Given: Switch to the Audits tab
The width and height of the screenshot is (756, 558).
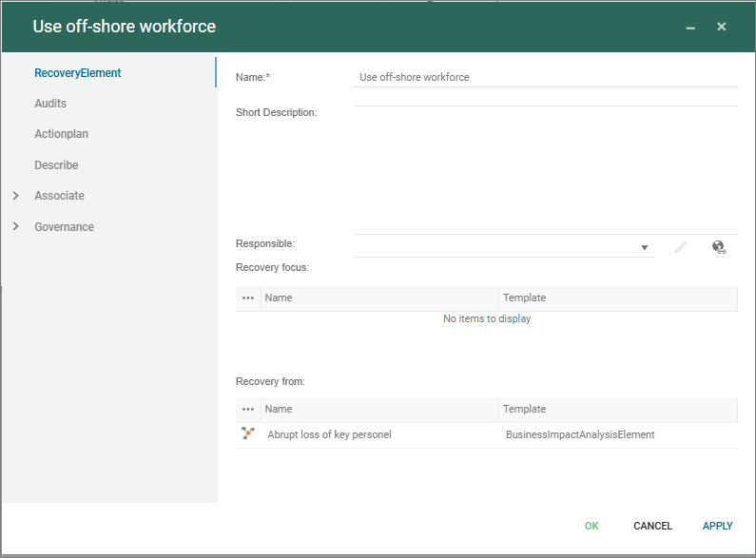Looking at the screenshot, I should [x=50, y=104].
